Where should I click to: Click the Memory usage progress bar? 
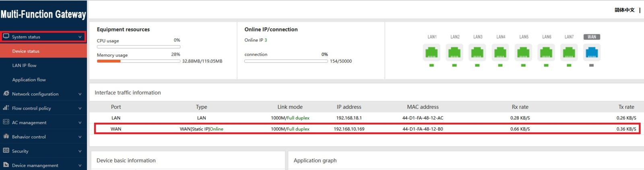tap(138, 61)
